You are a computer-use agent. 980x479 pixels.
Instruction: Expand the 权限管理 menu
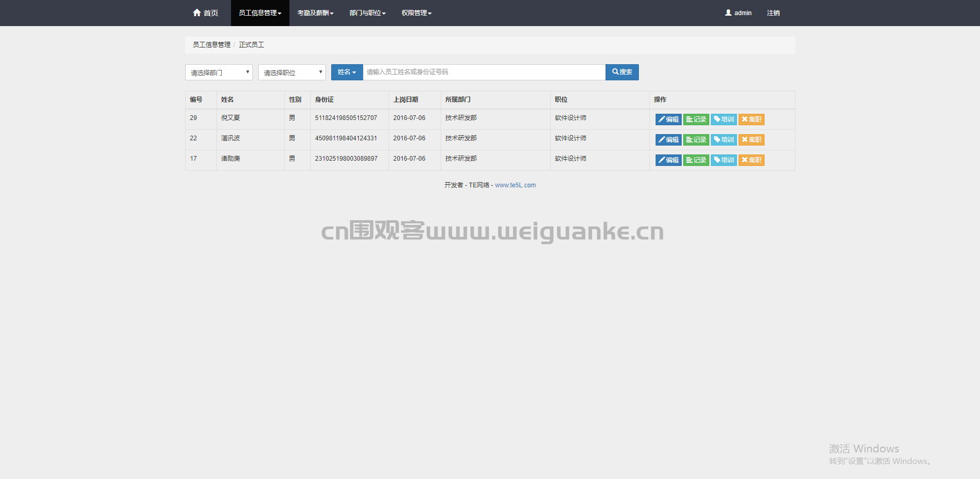tap(416, 13)
